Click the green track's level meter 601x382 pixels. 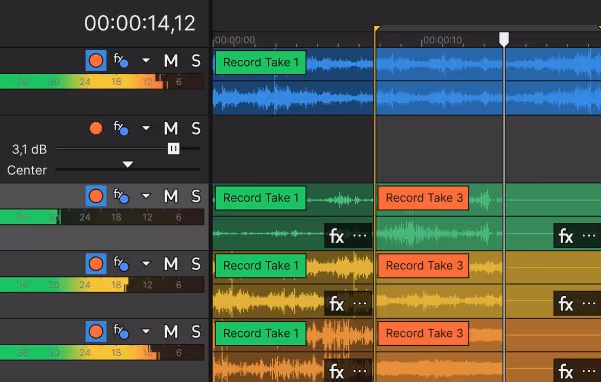point(102,217)
